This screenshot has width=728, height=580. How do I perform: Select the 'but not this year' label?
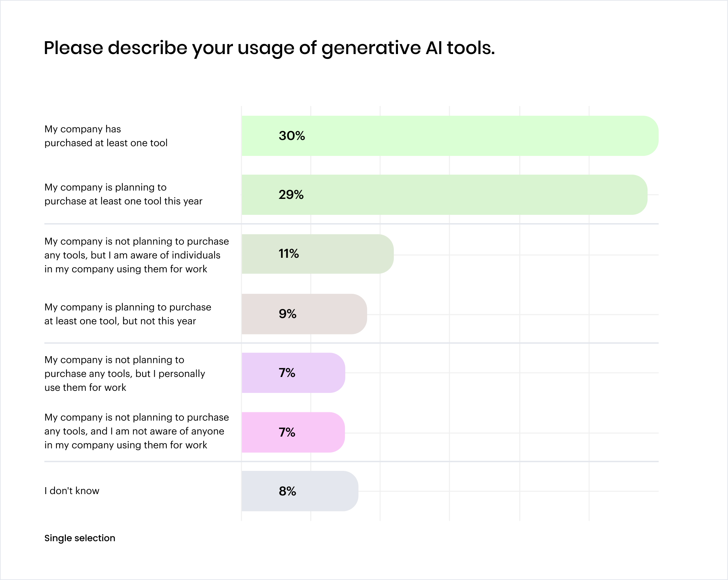coord(128,314)
